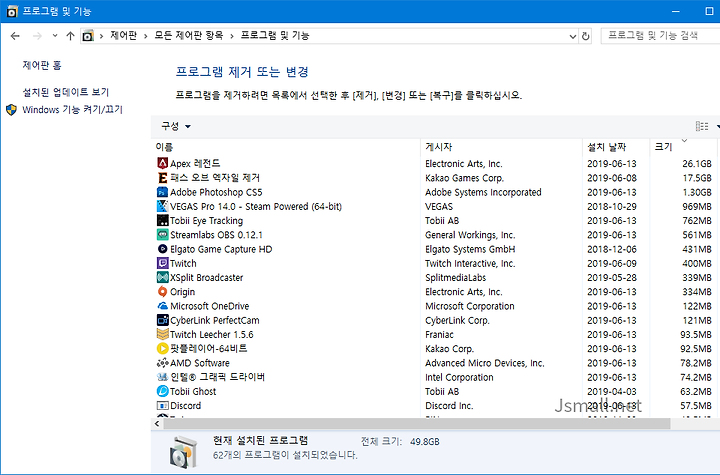The height and width of the screenshot is (475, 720).
Task: Sort by 게시자 column header
Action: point(439,147)
